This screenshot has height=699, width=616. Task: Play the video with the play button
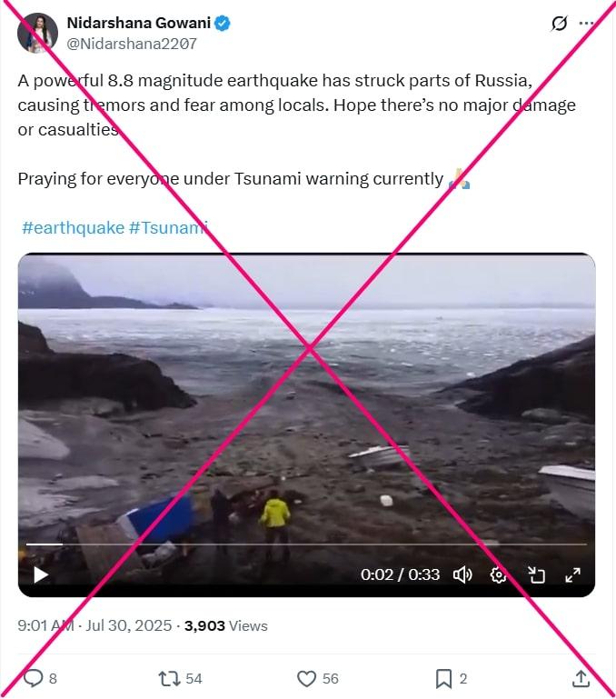coord(41,574)
